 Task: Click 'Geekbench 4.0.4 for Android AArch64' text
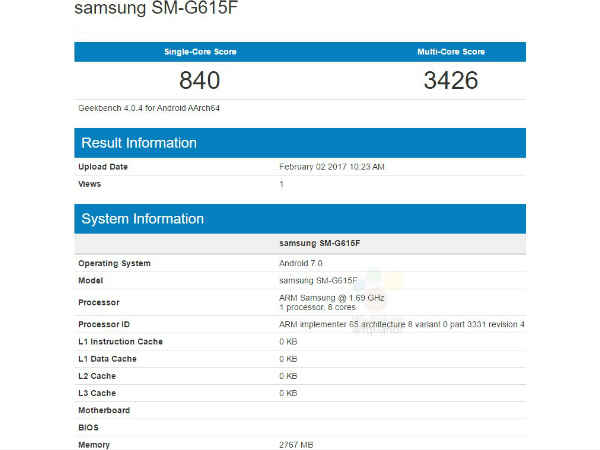[149, 108]
